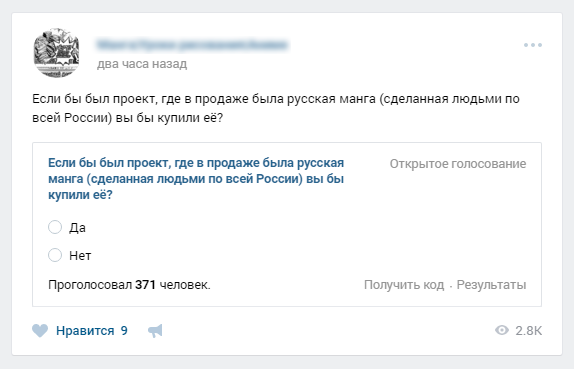Open the "два часа назад" timestamp link
574x369 pixels.
pos(142,64)
